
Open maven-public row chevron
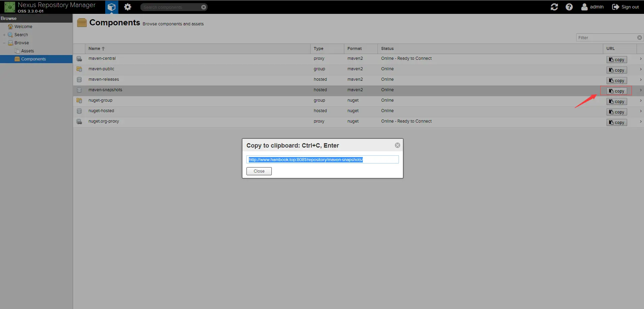click(x=641, y=69)
